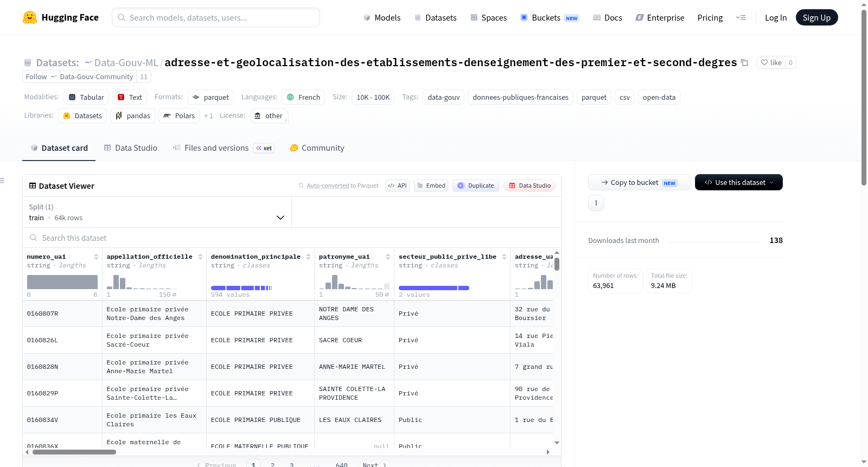Click the data-gouv tag
The width and height of the screenshot is (868, 467).
point(443,97)
